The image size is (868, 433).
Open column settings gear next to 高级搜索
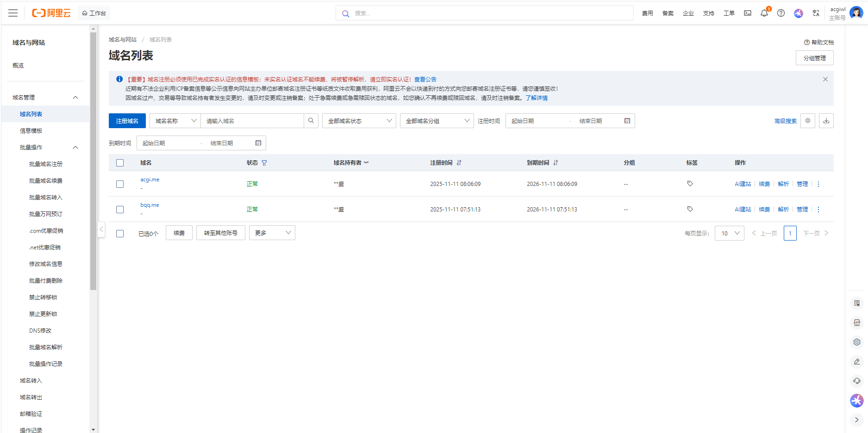[x=808, y=120]
